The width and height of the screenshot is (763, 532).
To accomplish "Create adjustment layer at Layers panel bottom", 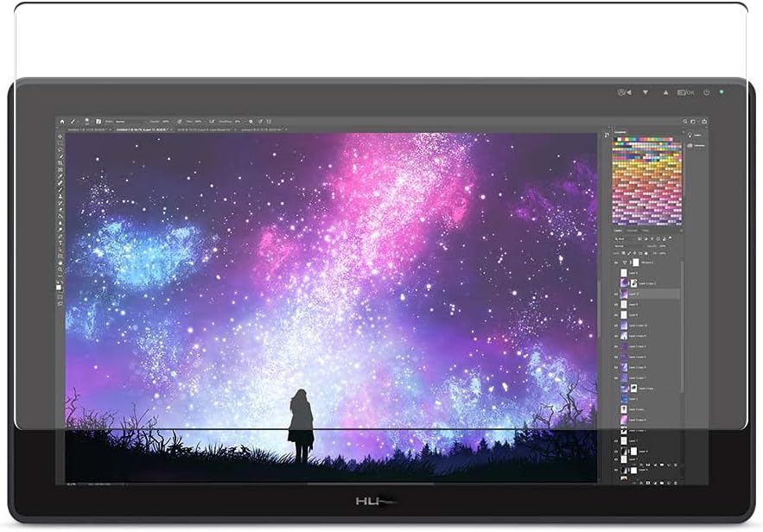I will pos(656,483).
